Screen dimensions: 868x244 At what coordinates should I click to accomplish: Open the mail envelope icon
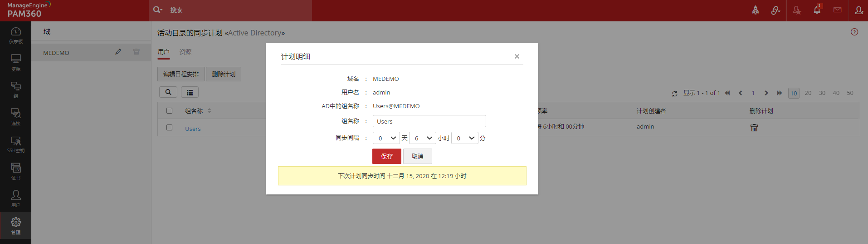click(x=838, y=10)
